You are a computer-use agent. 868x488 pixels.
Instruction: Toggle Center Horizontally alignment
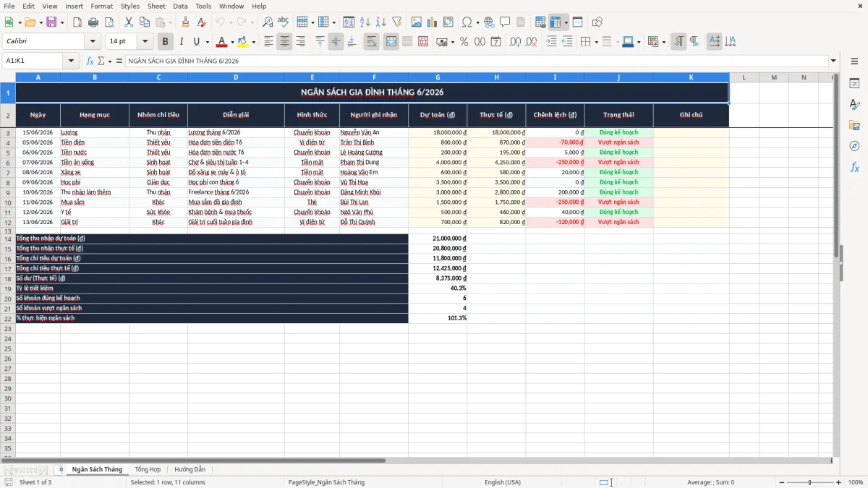point(284,42)
